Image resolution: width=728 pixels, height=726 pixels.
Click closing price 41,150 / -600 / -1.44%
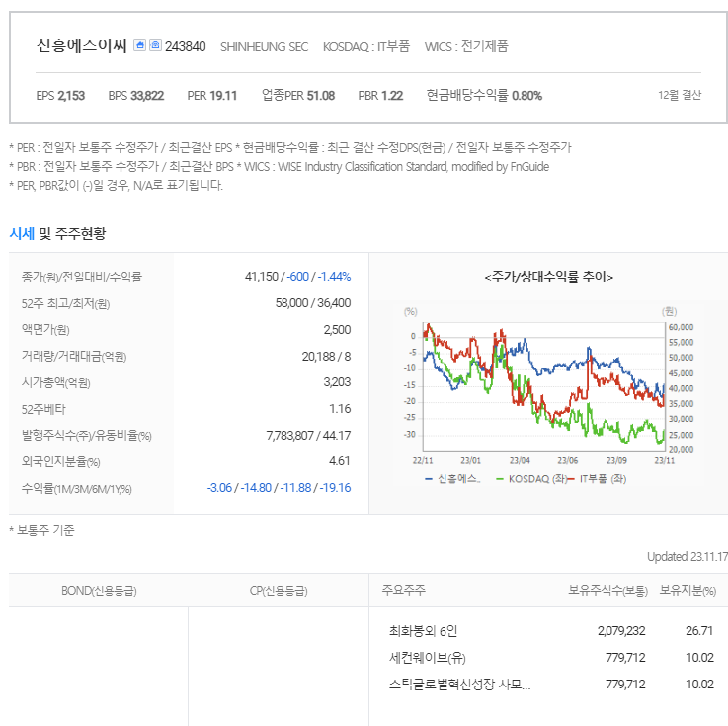[x=297, y=277]
